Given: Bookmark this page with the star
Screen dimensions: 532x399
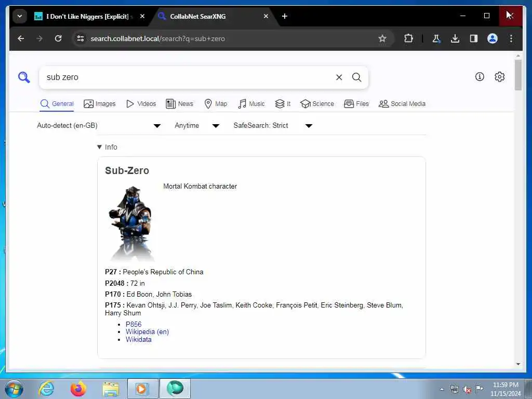Looking at the screenshot, I should click(x=382, y=38).
